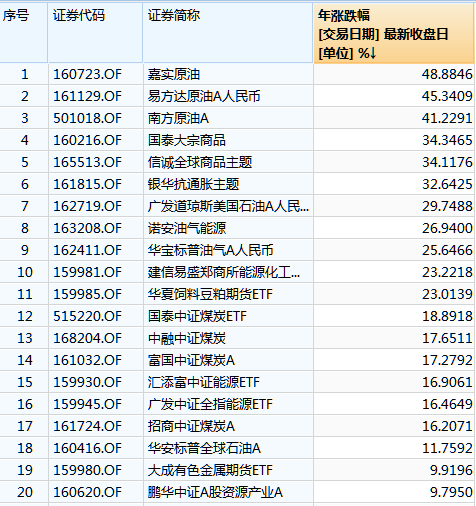The height and width of the screenshot is (506, 476).
Task: Select fund code 162411.OF
Action: 88,250
